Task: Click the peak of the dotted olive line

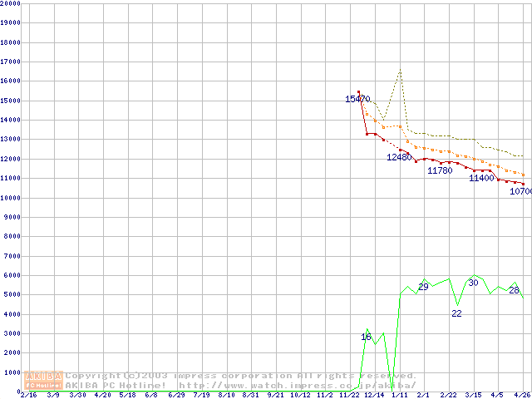Action: pos(400,71)
